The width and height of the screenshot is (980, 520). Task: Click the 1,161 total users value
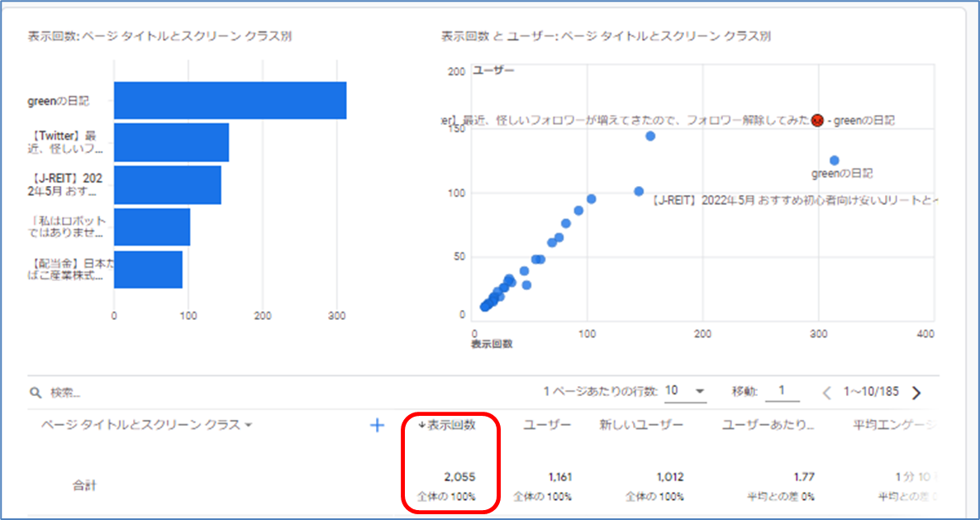click(560, 478)
